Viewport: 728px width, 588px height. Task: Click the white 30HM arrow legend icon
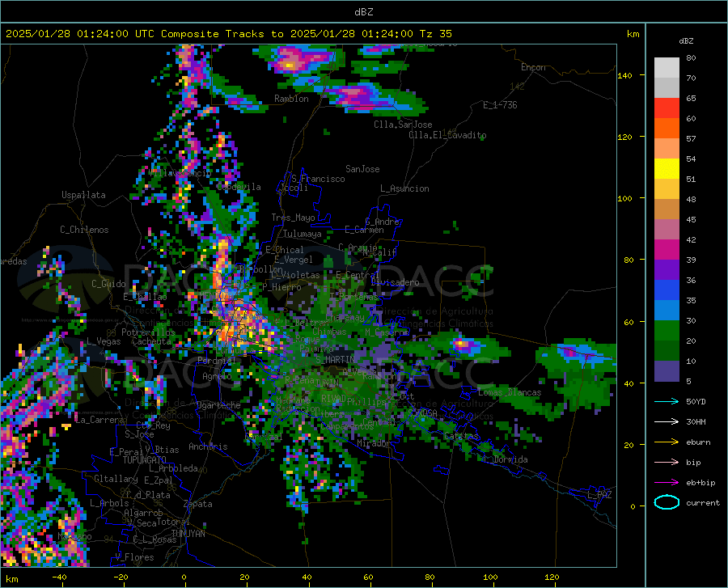(x=667, y=422)
